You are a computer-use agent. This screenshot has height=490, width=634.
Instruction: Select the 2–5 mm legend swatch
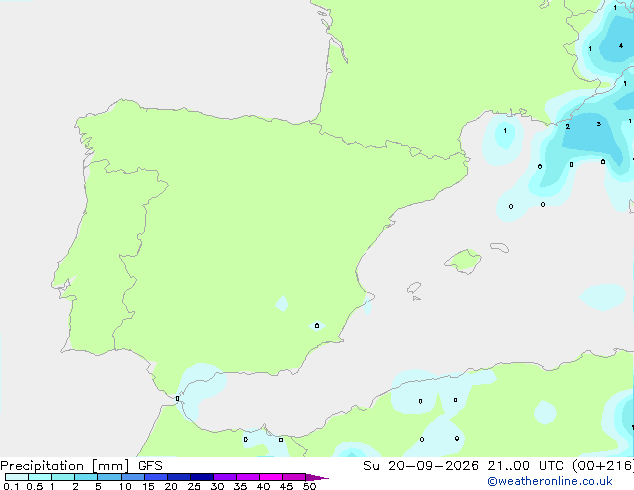tap(86, 477)
